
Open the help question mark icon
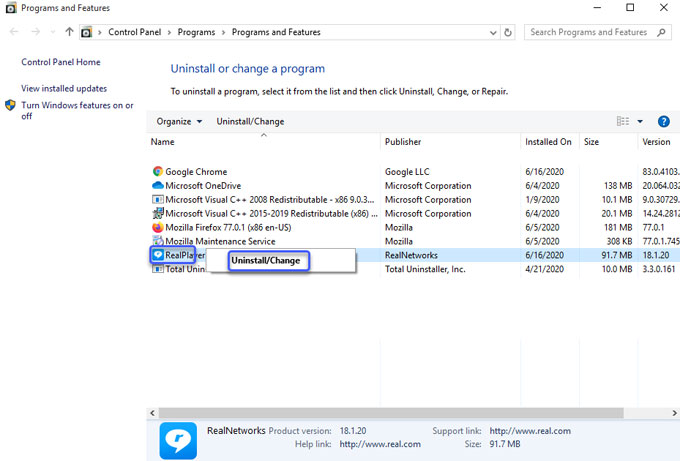pyautogui.click(x=664, y=121)
